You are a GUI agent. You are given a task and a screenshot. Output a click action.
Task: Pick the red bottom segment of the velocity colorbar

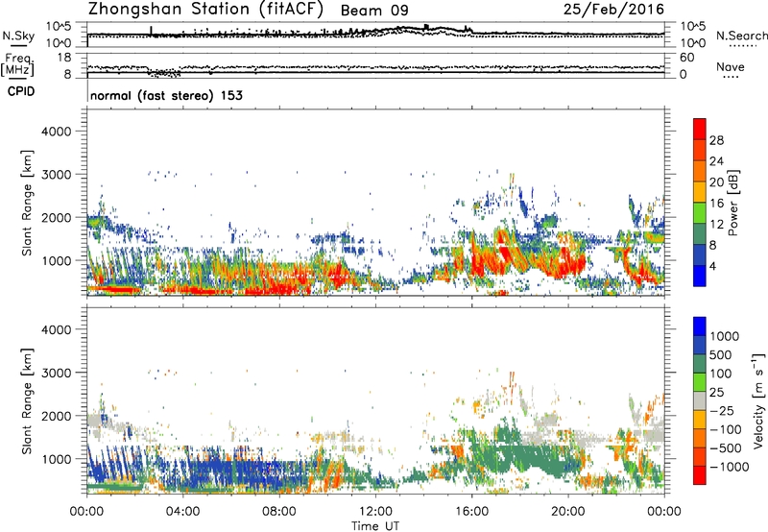click(700, 475)
